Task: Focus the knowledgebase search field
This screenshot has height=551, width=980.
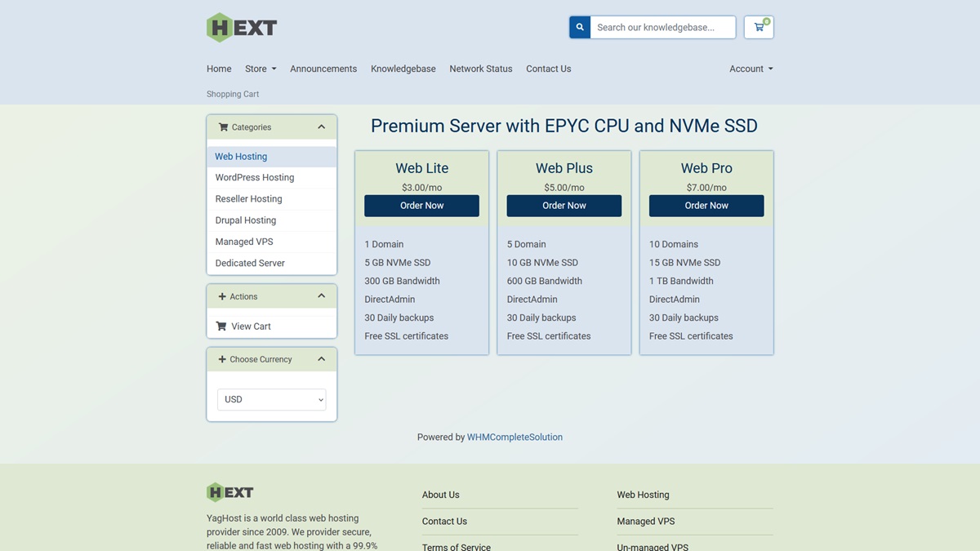Action: 661,27
